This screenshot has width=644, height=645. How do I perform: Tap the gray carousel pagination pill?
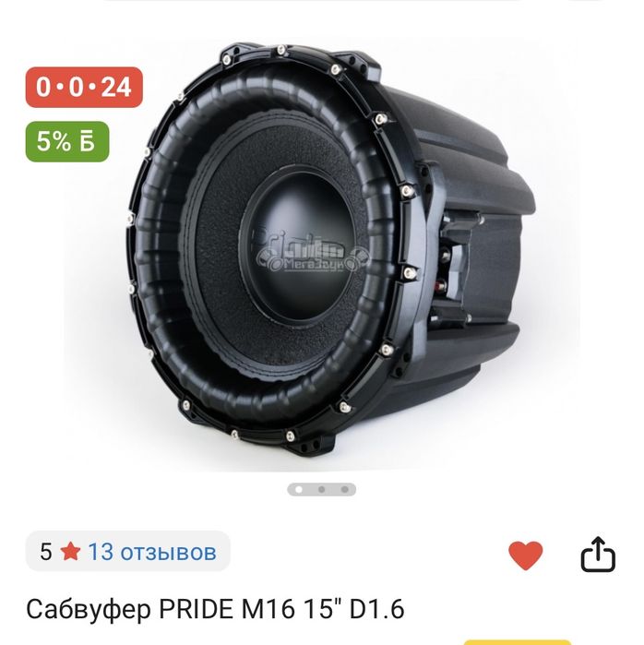click(322, 489)
